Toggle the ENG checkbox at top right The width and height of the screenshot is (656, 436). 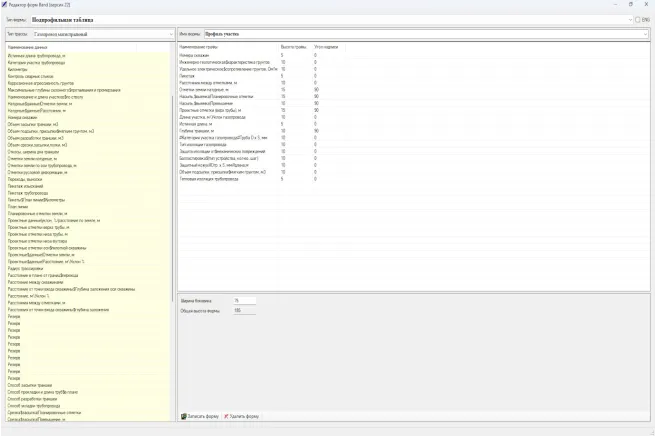pos(636,19)
